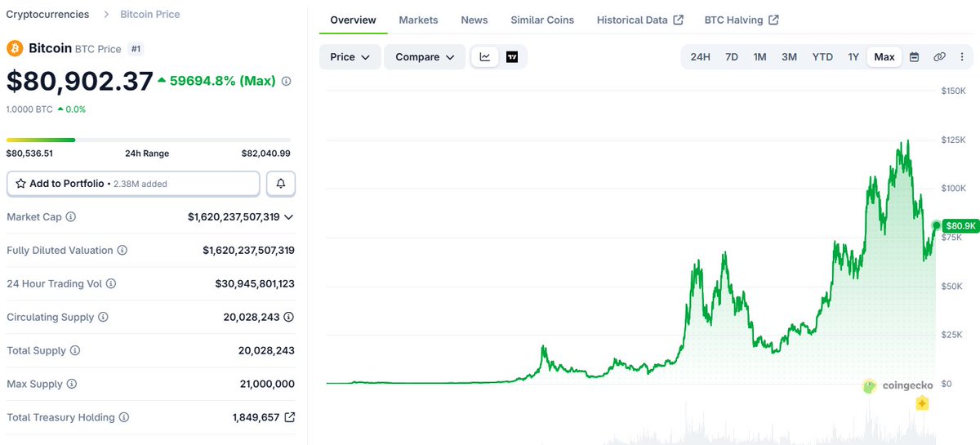Click the 24h Range progress bar

pos(149,140)
